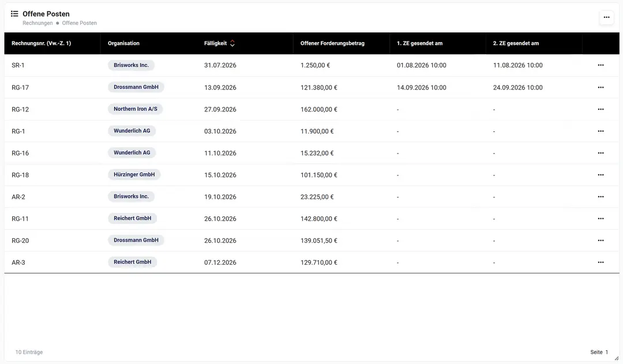Click timestamp 24.09.2026 10:00

coord(517,88)
